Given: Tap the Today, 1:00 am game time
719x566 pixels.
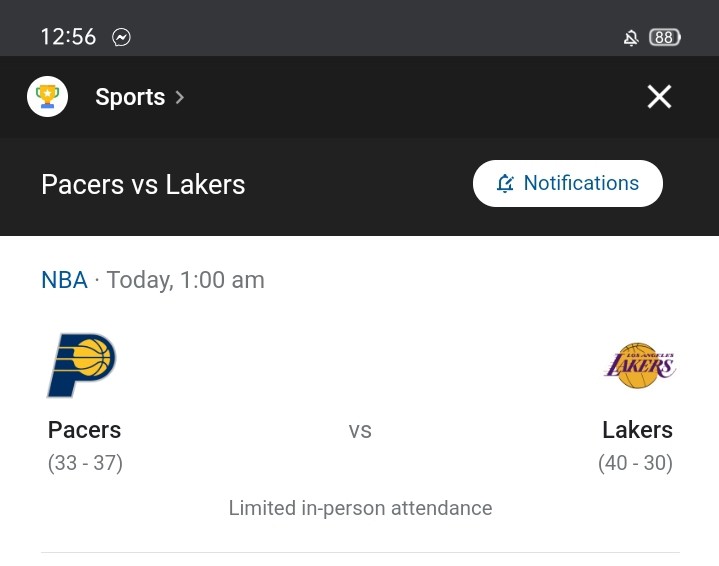Looking at the screenshot, I should pyautogui.click(x=186, y=280).
